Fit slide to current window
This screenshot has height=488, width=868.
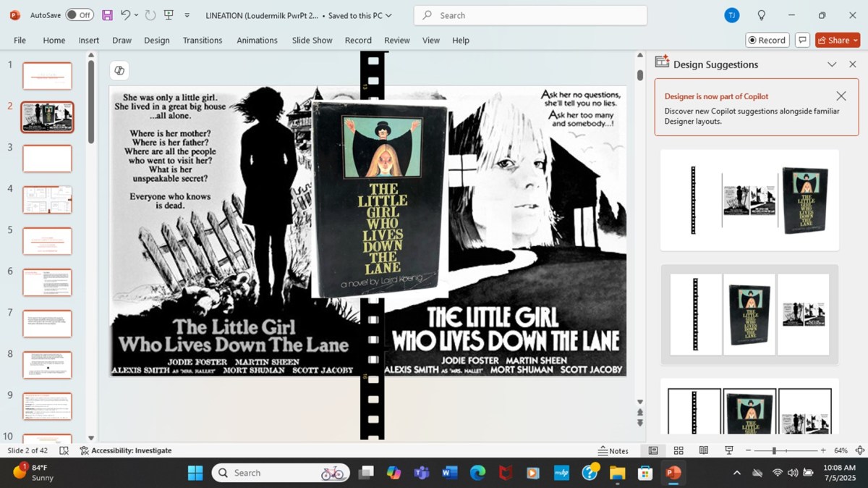(x=859, y=450)
